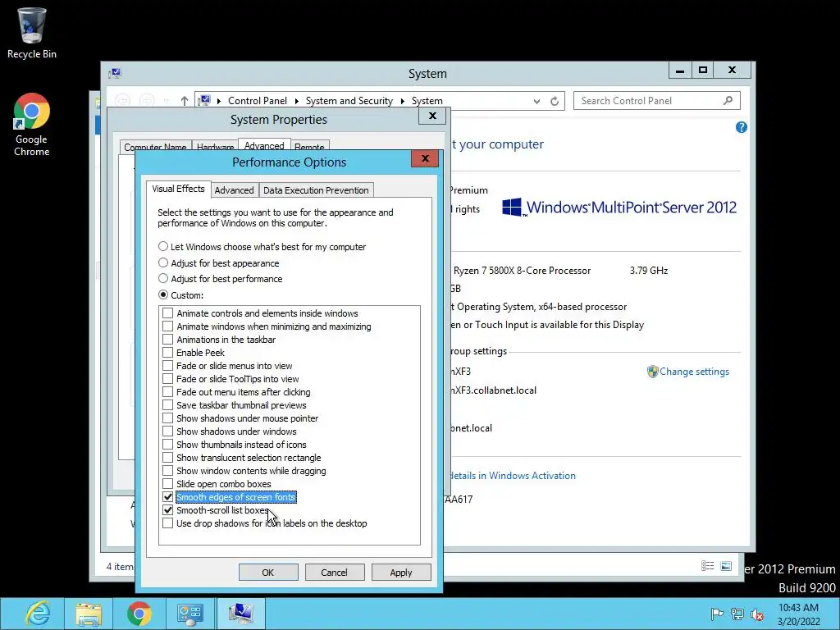Open the Advanced tab in Performance Options
The height and width of the screenshot is (630, 840).
click(x=234, y=190)
